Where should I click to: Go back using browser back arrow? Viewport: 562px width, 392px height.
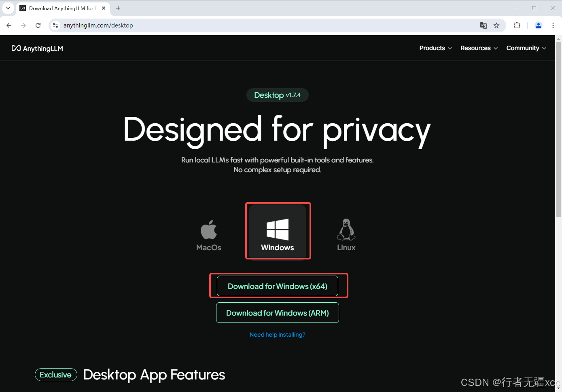[x=9, y=25]
